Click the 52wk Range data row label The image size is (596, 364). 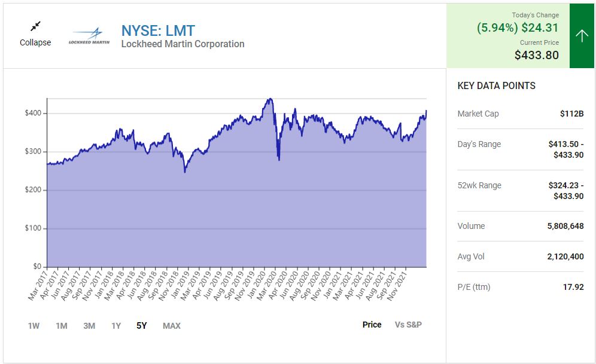[x=479, y=185]
